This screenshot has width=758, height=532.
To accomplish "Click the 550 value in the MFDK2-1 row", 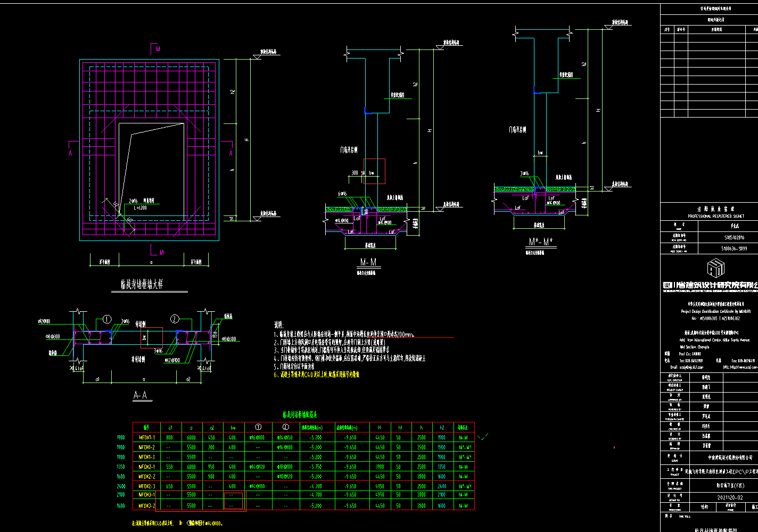I will point(170,467).
